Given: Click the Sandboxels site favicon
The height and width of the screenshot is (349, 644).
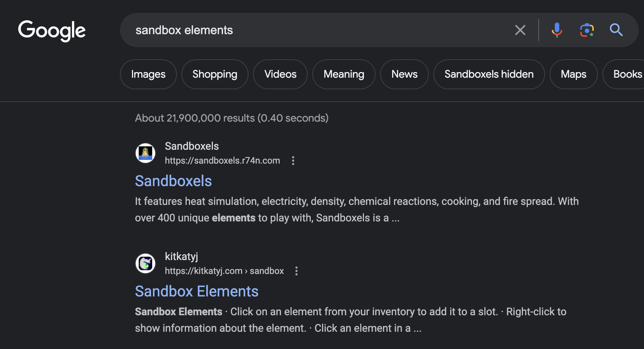Looking at the screenshot, I should point(145,153).
